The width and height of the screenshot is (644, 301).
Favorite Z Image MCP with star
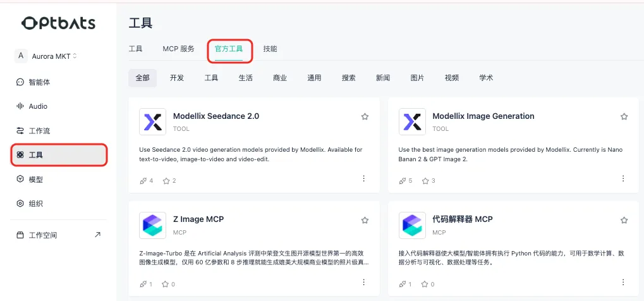[x=365, y=221]
